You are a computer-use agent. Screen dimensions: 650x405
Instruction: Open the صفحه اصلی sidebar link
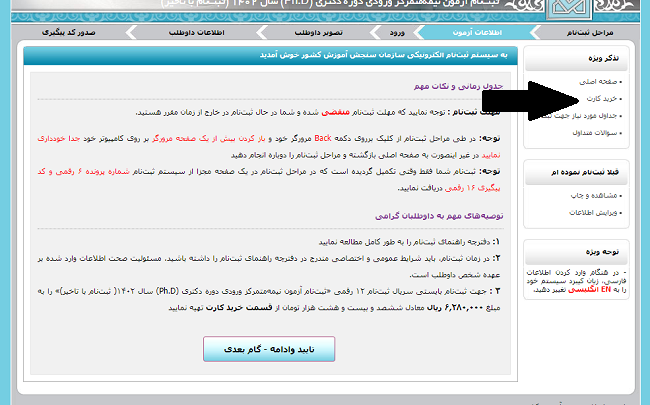(x=600, y=82)
